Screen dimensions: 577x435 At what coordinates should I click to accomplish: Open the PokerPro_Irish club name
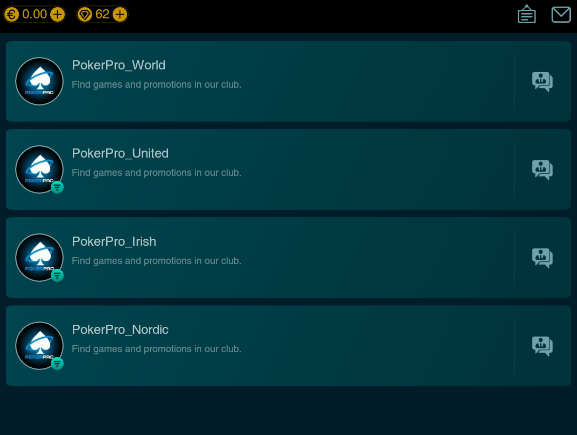click(x=114, y=242)
